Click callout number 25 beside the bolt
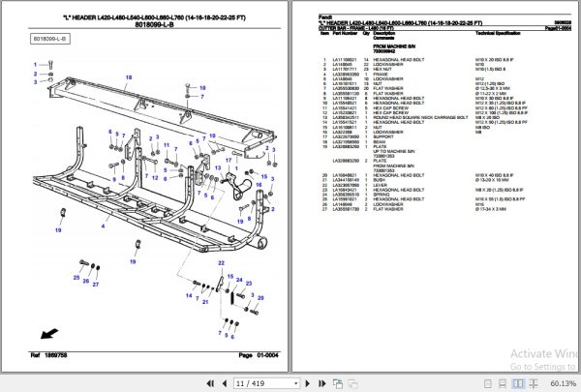The height and width of the screenshot is (392, 581). 76,278
